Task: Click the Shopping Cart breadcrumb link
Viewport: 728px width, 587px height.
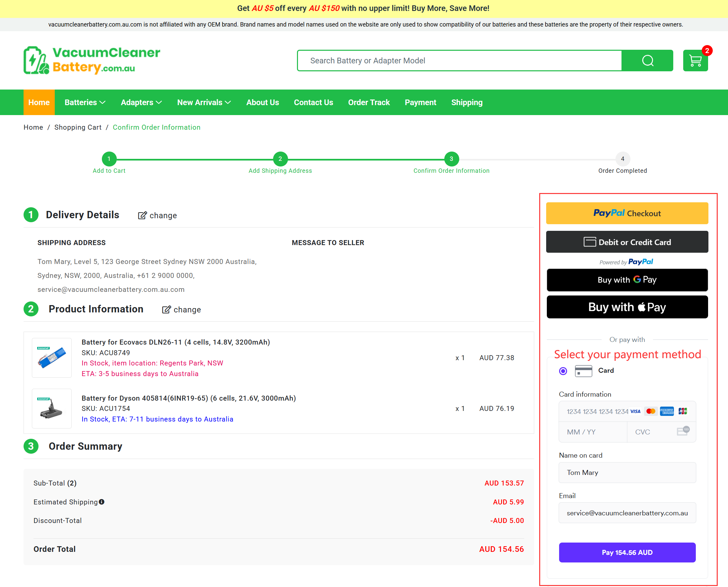Action: click(x=78, y=127)
